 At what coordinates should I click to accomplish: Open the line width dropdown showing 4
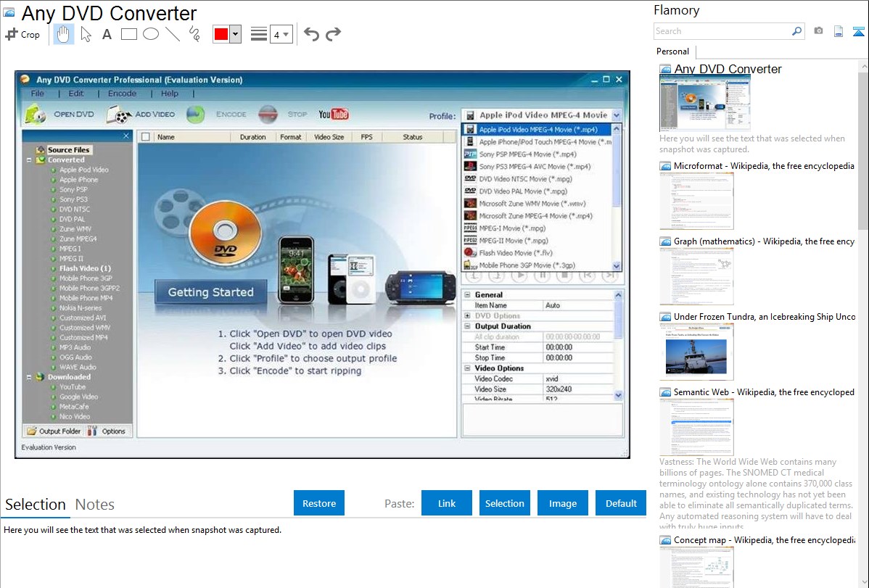point(281,34)
